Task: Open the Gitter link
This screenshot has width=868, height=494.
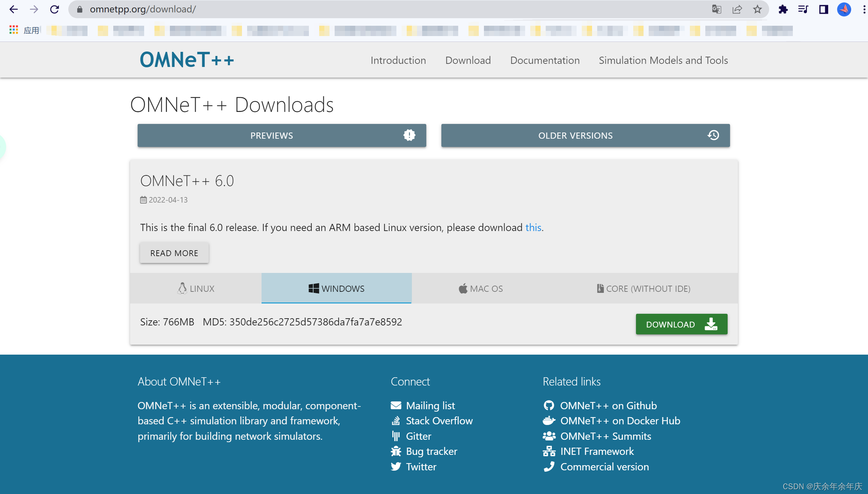Action: [x=418, y=436]
